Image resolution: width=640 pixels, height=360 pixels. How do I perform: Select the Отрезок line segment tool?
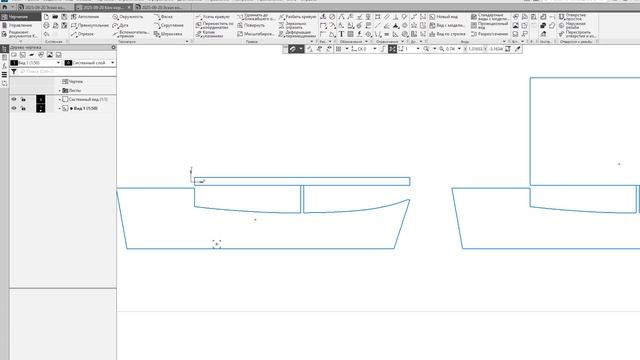(82, 34)
